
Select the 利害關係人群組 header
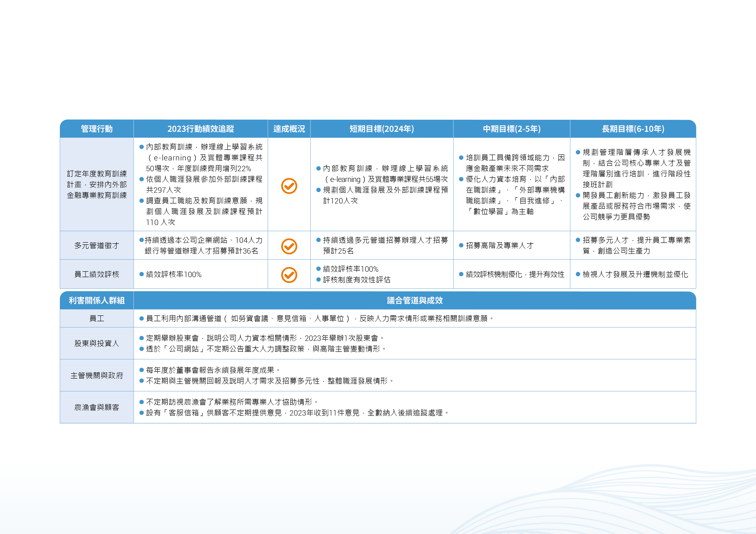point(97,300)
